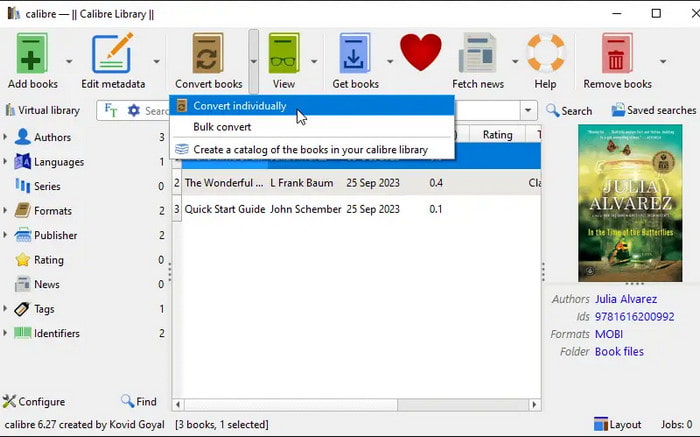Screen dimensions: 700x437
Task: Click the Get books download icon
Action: (x=354, y=53)
